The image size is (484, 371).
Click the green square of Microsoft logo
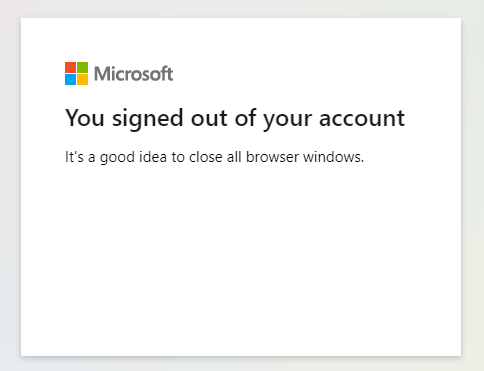pos(83,67)
